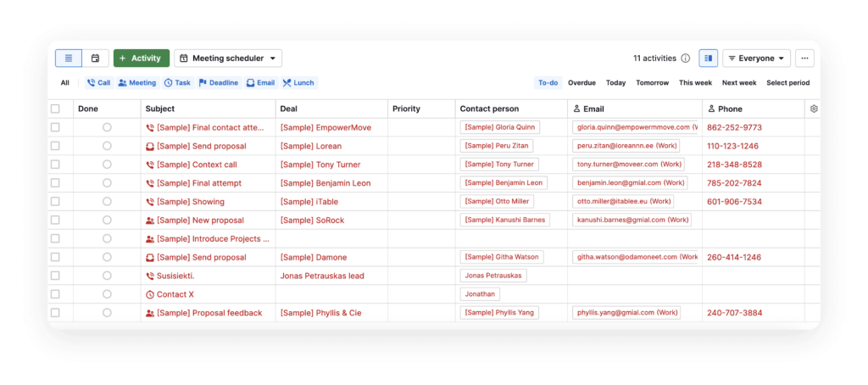Choose the Select period option
This screenshot has width=868, height=385.
[787, 83]
